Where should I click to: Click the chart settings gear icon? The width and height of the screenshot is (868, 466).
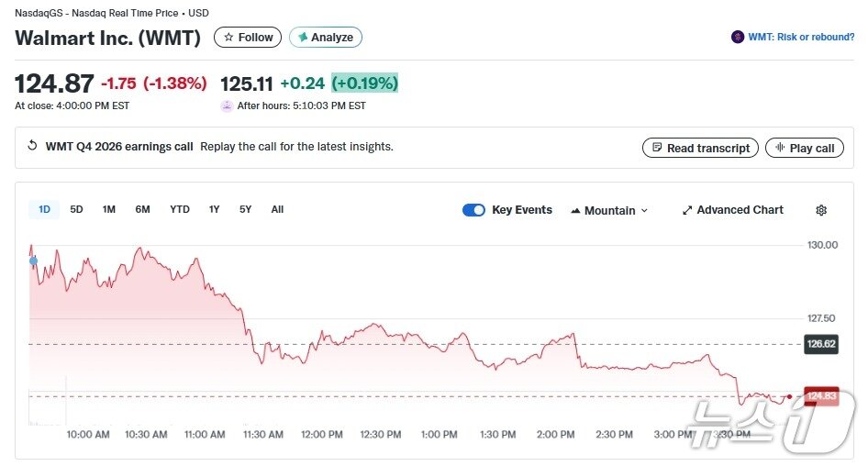click(821, 210)
